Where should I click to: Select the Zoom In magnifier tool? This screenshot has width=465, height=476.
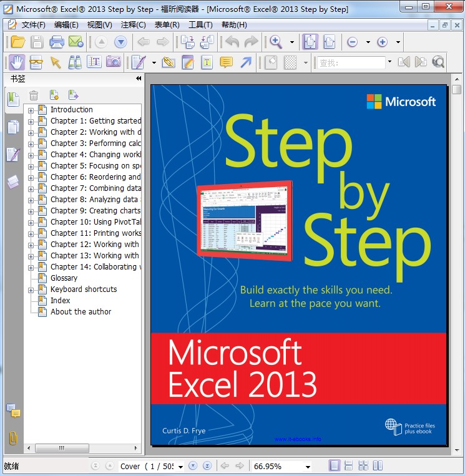coord(276,42)
